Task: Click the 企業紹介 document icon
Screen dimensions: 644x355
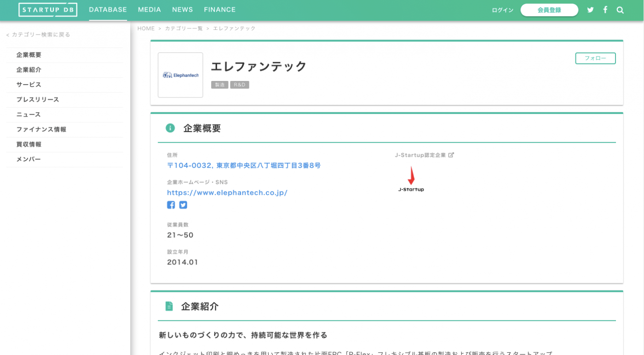Action: (x=169, y=306)
